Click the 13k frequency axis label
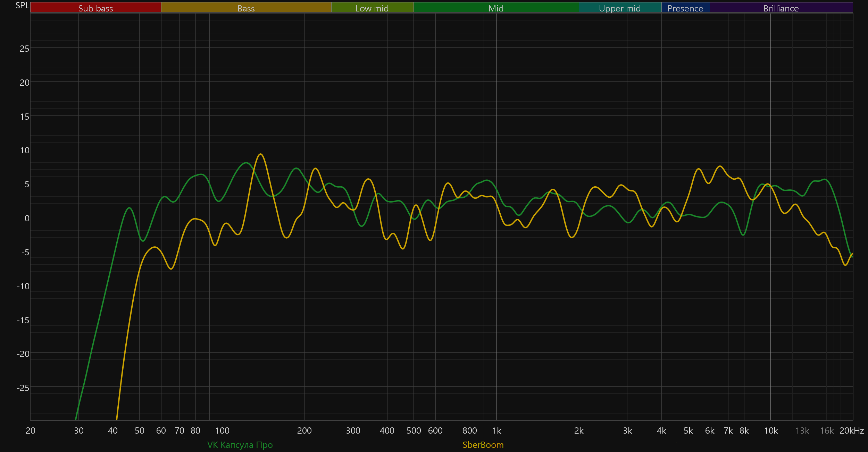 click(x=802, y=431)
